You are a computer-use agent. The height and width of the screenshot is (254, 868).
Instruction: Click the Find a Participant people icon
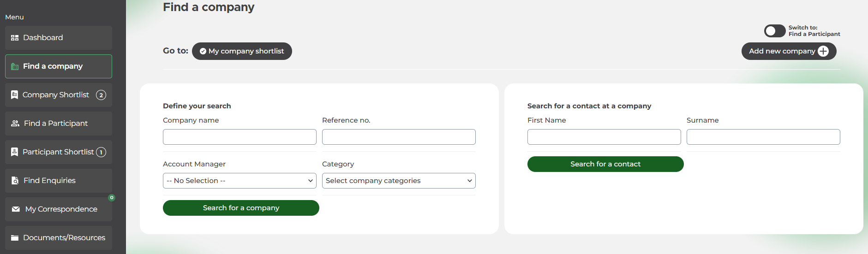pyautogui.click(x=15, y=124)
